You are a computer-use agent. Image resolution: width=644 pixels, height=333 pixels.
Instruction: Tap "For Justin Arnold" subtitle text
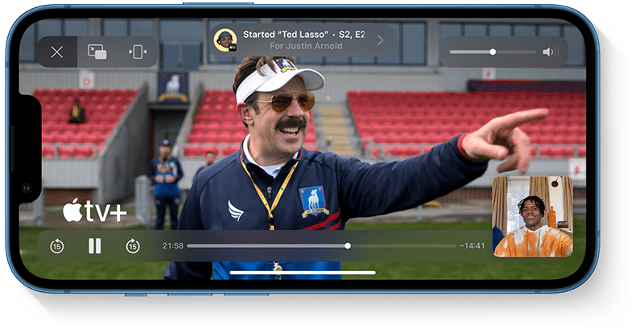coord(306,46)
